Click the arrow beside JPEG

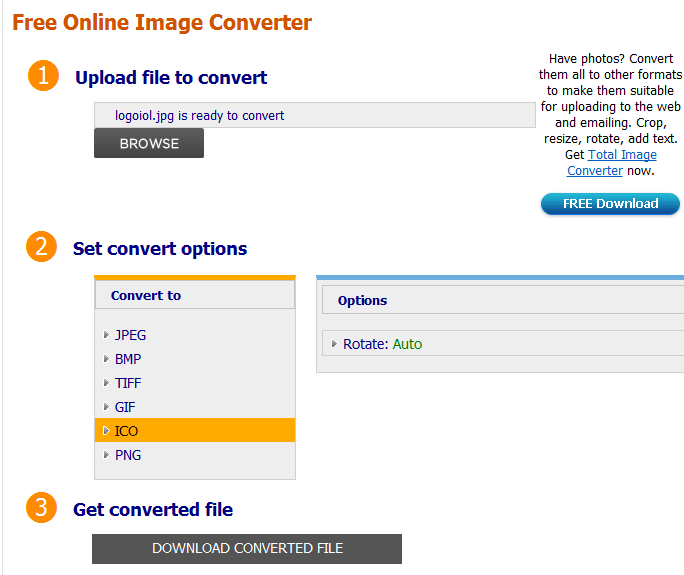pos(106,335)
